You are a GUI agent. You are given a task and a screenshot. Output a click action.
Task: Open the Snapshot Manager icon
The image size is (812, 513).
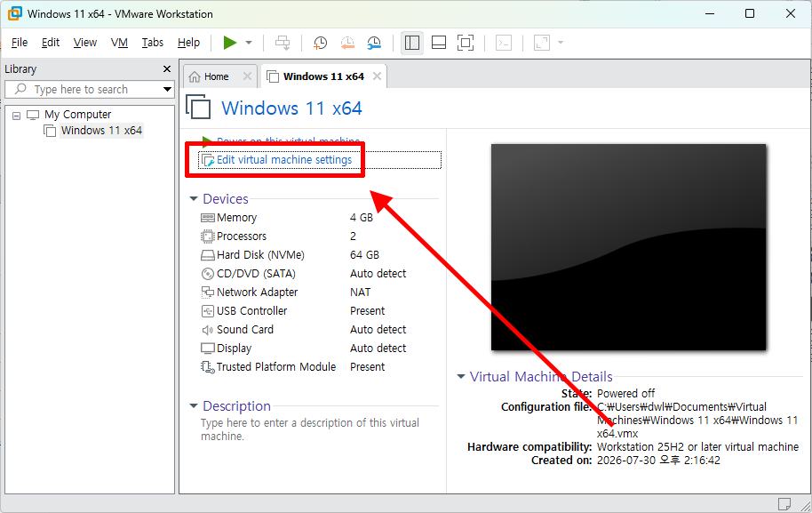coord(374,43)
